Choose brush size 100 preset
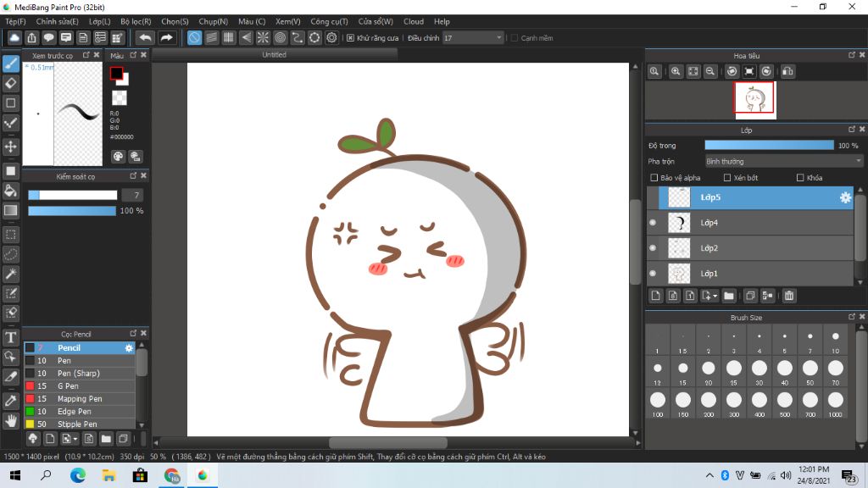 [x=658, y=403]
